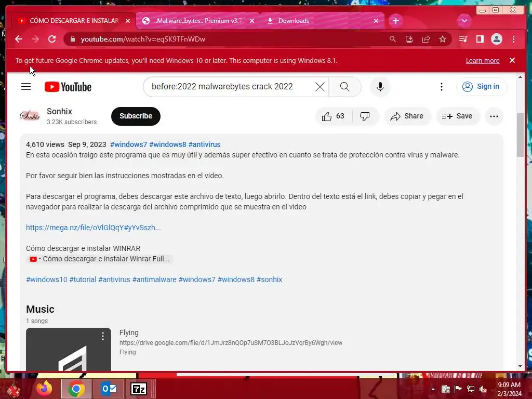This screenshot has width=532, height=399.
Task: Open the #windows10 hashtag
Action: point(46,280)
